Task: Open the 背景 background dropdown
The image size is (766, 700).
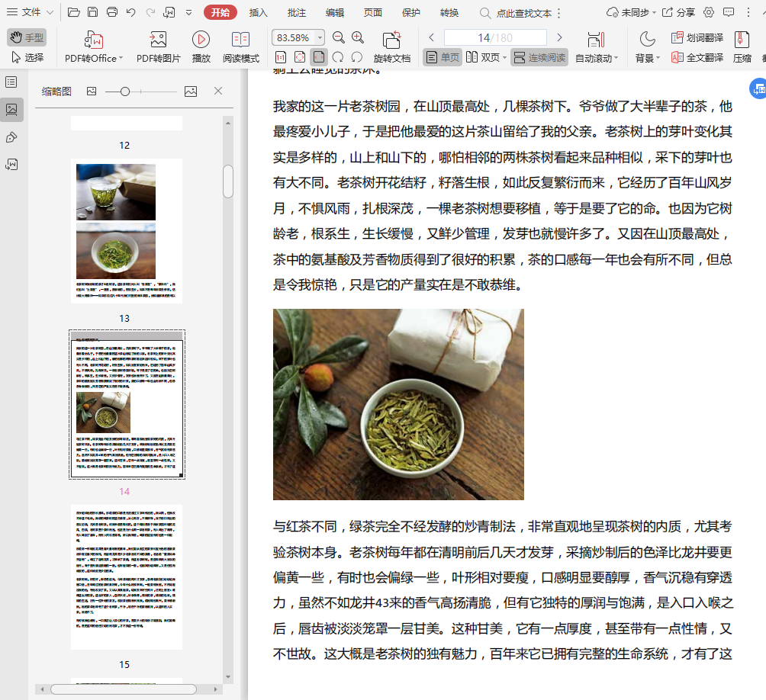Action: [647, 47]
